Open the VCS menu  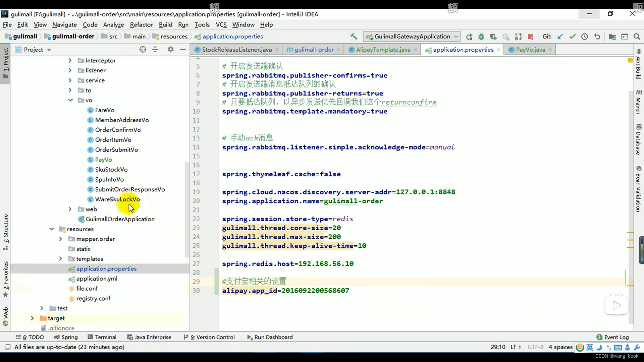(221, 24)
